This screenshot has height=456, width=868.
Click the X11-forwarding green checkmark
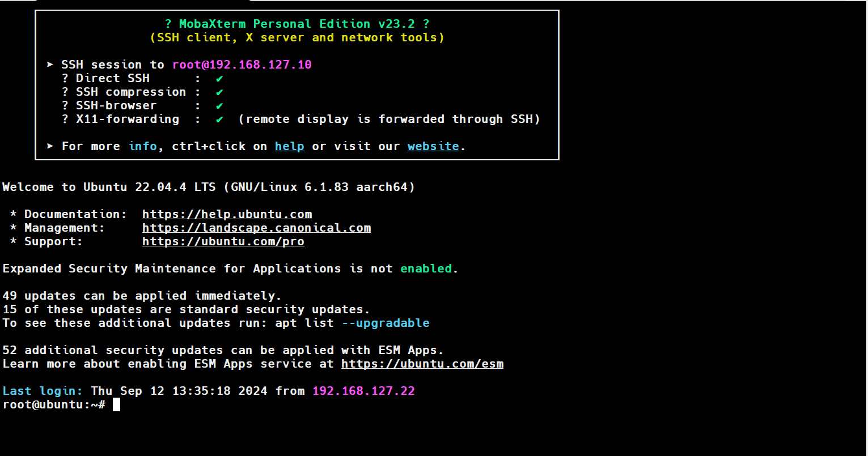coord(219,120)
